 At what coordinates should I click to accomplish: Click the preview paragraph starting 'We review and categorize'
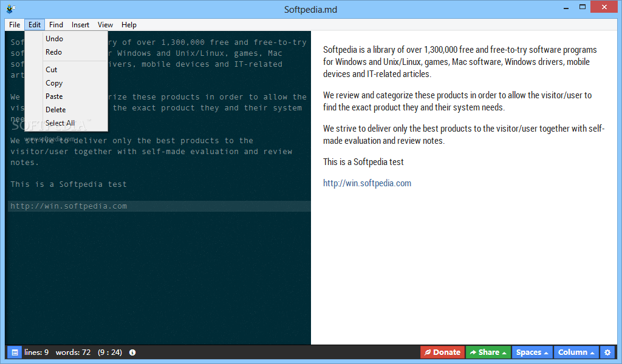point(457,101)
